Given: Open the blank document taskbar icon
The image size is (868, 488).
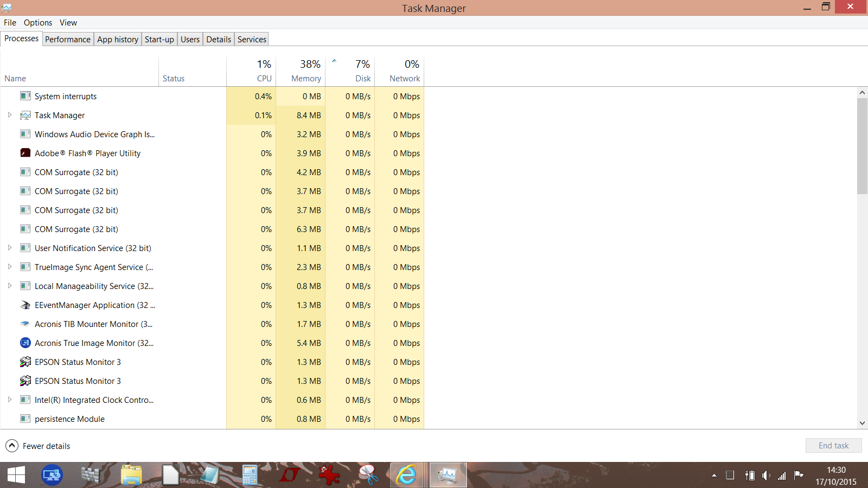Looking at the screenshot, I should [x=170, y=475].
